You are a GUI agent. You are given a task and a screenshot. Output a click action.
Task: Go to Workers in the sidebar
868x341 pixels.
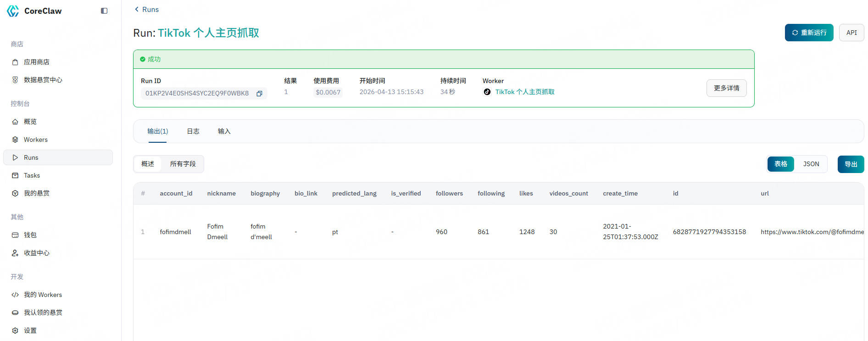point(35,140)
